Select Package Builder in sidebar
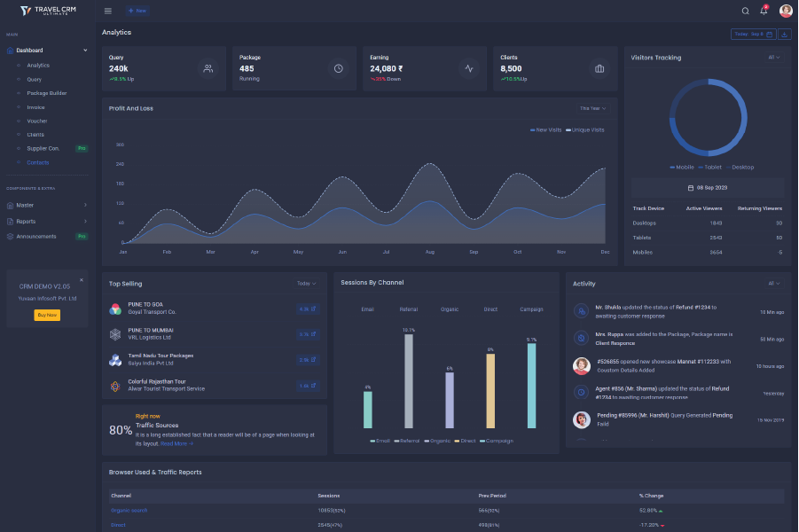This screenshot has width=799, height=532. click(46, 93)
